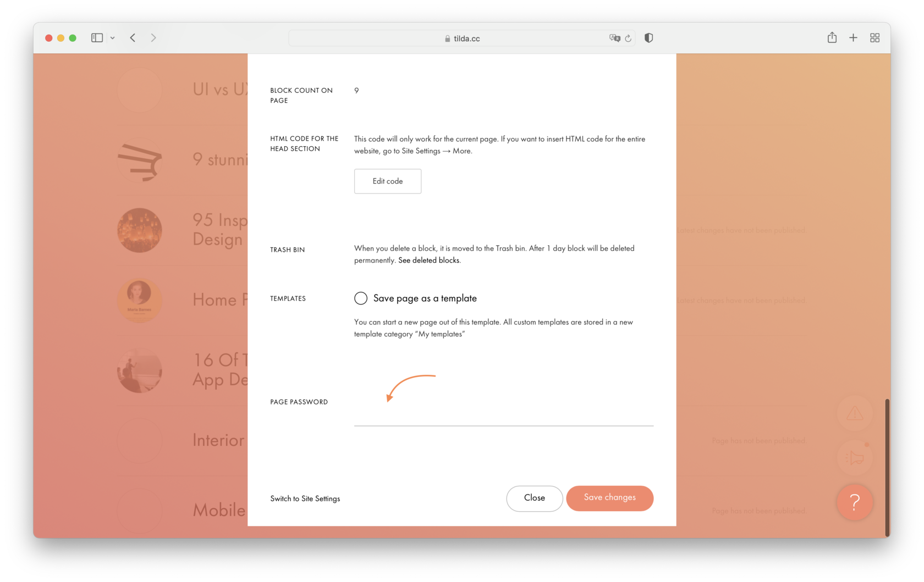This screenshot has width=924, height=582.
Task: Open the Share icon in Safari toolbar
Action: point(832,37)
